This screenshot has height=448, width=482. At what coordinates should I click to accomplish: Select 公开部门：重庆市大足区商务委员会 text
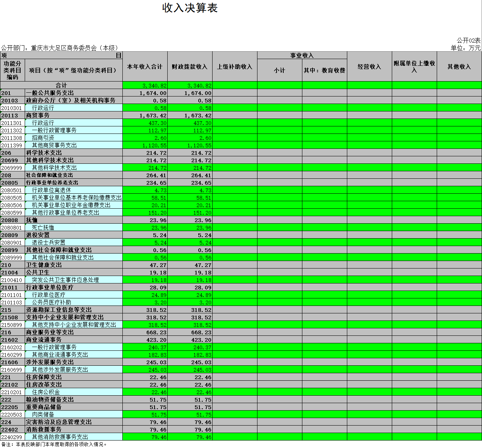[60, 48]
